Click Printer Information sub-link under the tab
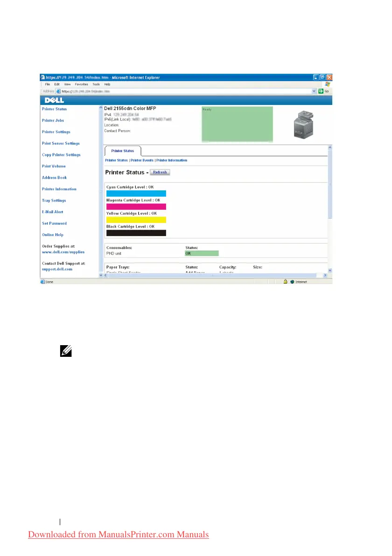Viewport: 392px width, 556px height. (x=172, y=160)
